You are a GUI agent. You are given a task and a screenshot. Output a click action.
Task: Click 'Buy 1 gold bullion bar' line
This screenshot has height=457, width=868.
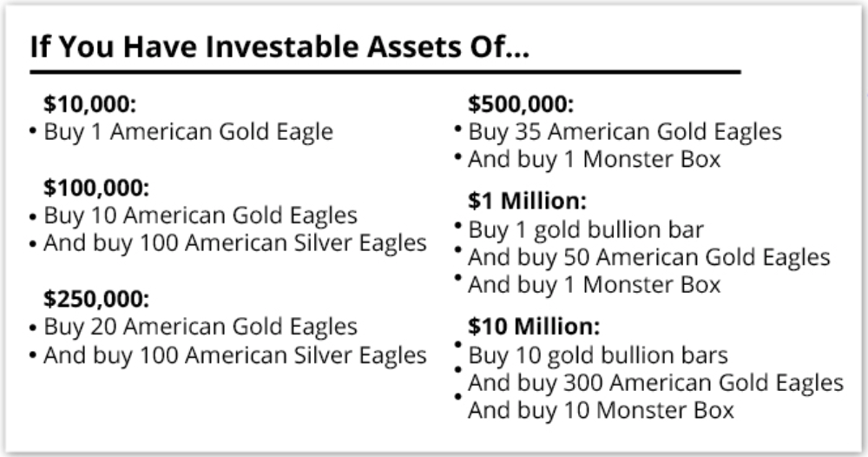[x=586, y=230]
